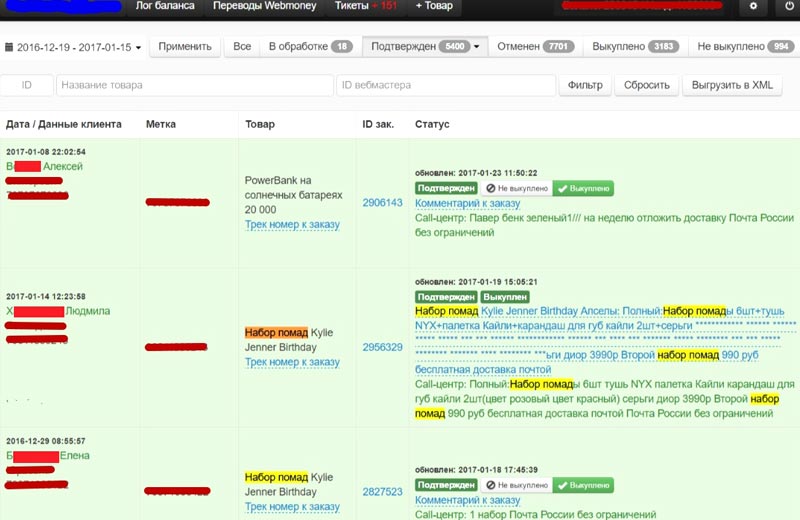The width and height of the screenshot is (800, 520).
Task: Select the Отменен tab
Action: (535, 46)
